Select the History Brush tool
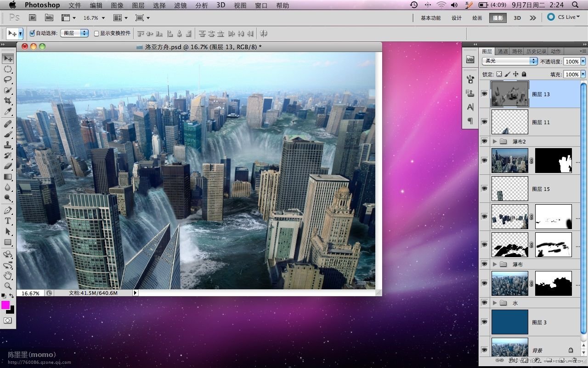 (x=8, y=155)
